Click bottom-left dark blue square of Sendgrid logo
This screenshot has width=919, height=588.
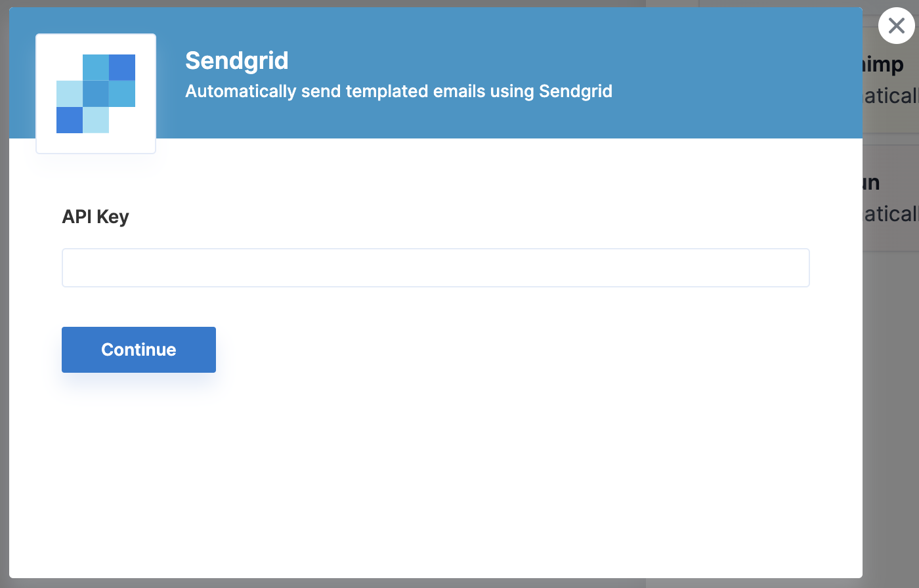[x=70, y=120]
